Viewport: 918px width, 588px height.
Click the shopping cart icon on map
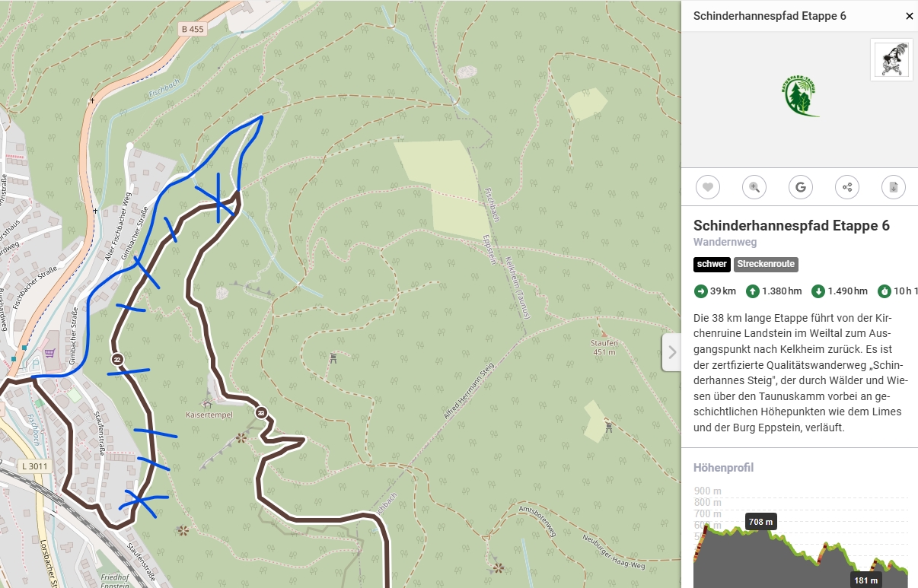49,352
